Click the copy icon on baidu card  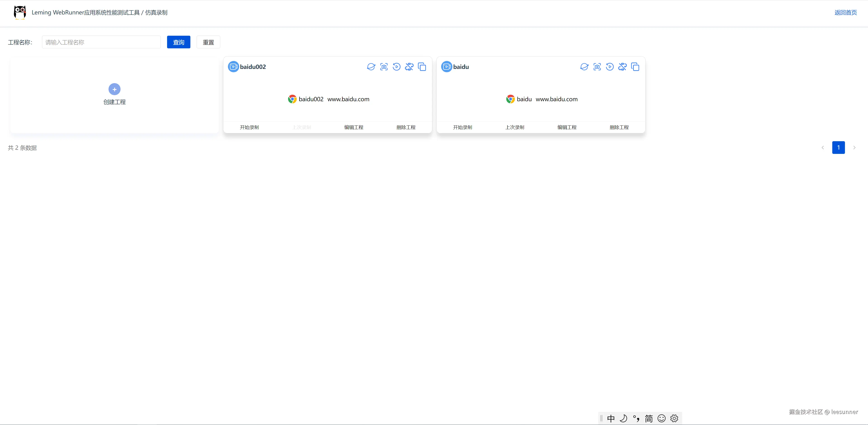[635, 67]
